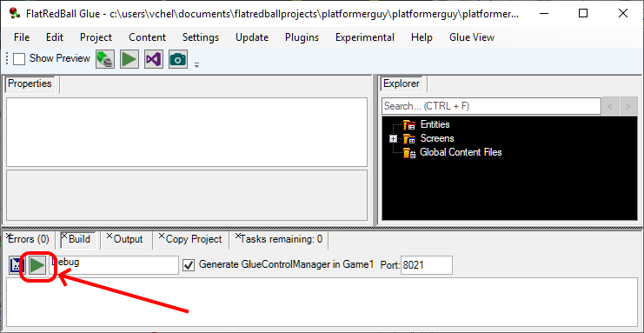Close the Output tab with its X
644x333 pixels.
click(110, 236)
